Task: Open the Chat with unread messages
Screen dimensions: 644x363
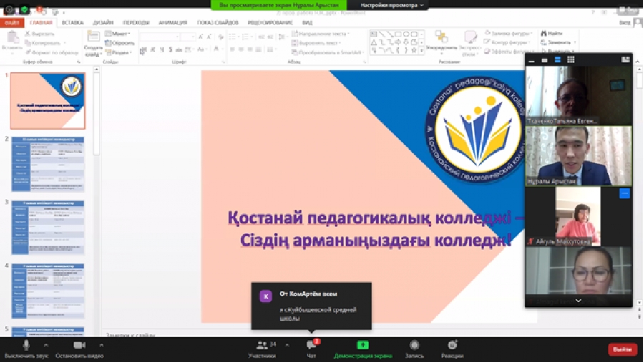Action: click(312, 345)
